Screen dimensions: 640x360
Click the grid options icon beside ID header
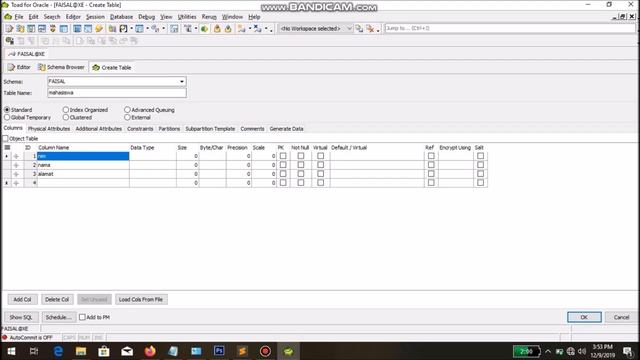pos(7,147)
